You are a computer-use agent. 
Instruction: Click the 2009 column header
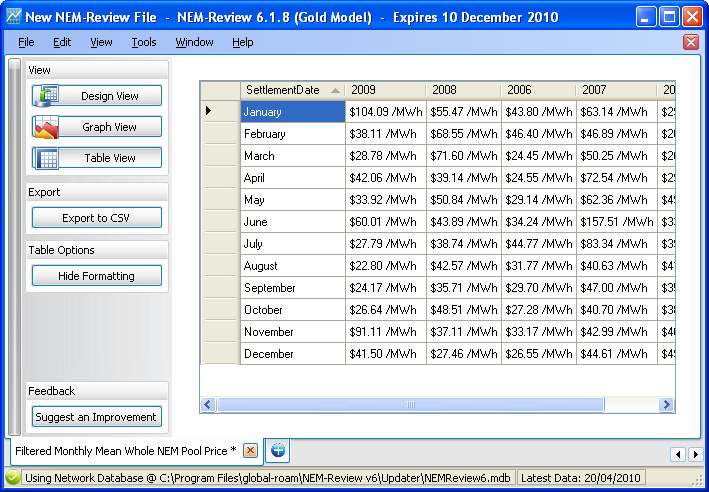click(x=385, y=90)
